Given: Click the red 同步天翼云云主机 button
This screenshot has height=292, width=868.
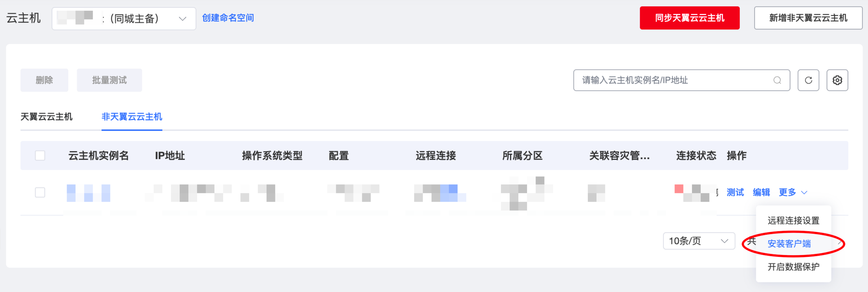Looking at the screenshot, I should pos(690,18).
